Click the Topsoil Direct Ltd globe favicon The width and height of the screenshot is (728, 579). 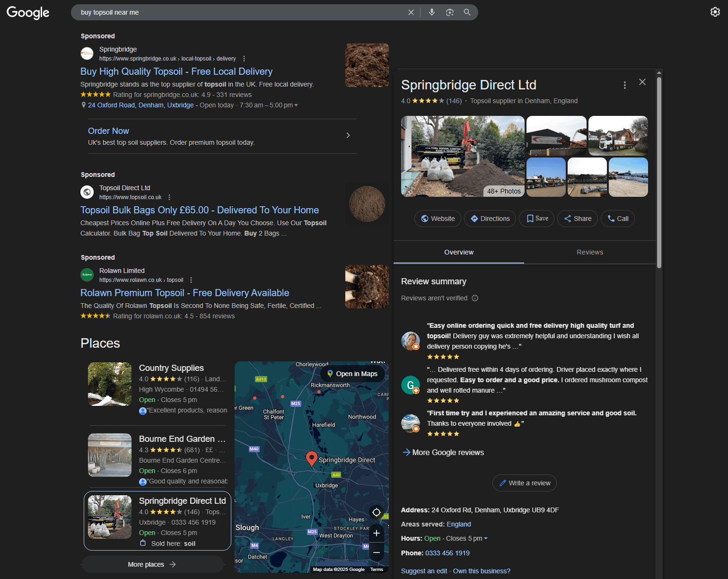click(x=87, y=192)
